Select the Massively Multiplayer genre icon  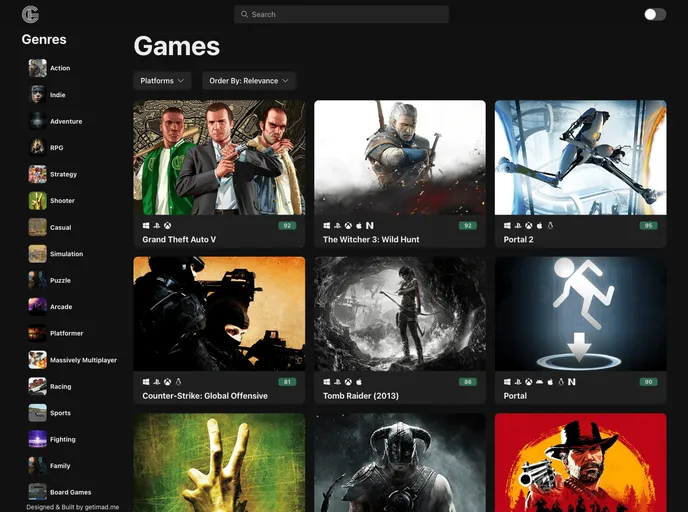pyautogui.click(x=38, y=360)
